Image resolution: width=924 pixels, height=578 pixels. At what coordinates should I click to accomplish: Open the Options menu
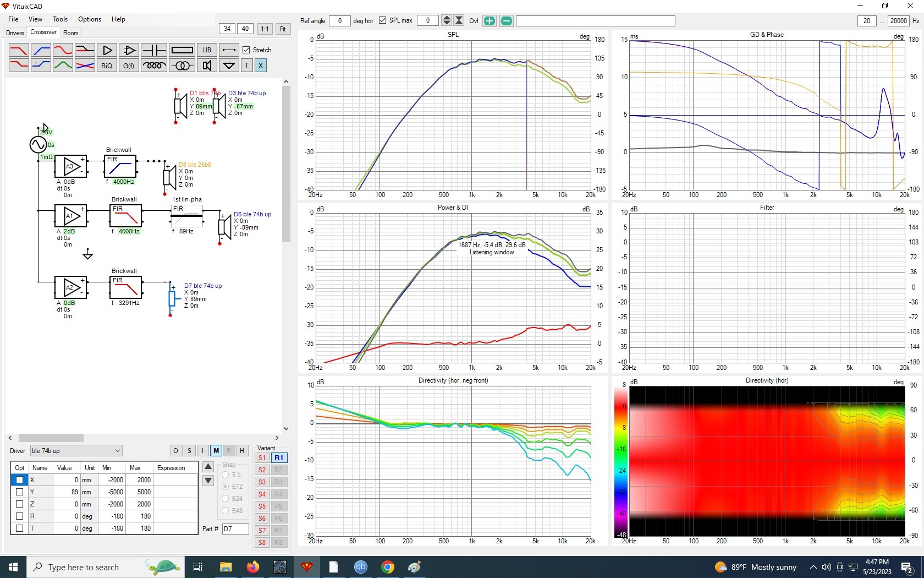click(90, 19)
